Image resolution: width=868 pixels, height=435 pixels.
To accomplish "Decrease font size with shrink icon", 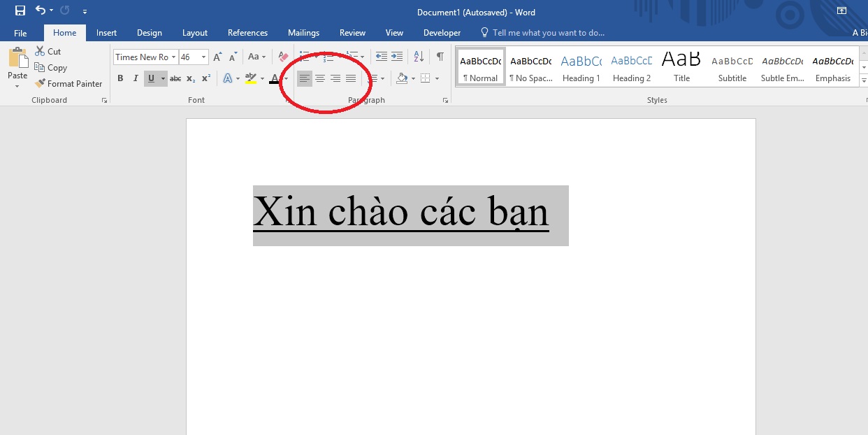I will pyautogui.click(x=232, y=57).
